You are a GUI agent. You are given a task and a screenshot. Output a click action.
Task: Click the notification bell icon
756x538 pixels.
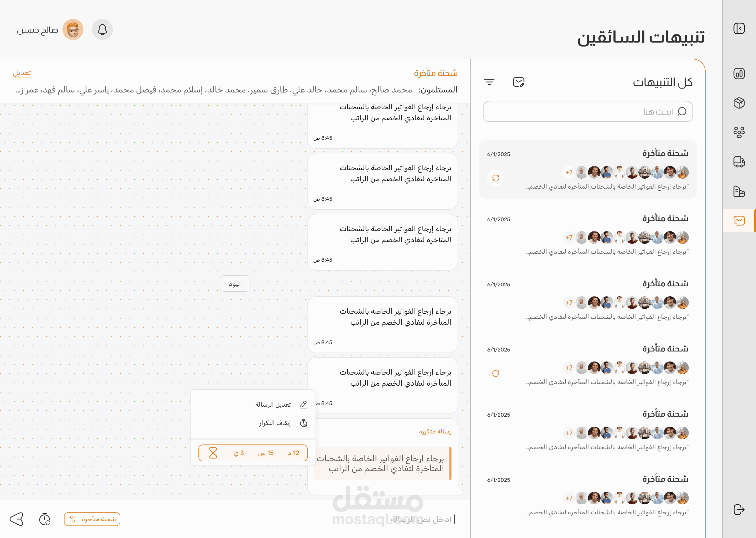[x=102, y=29]
